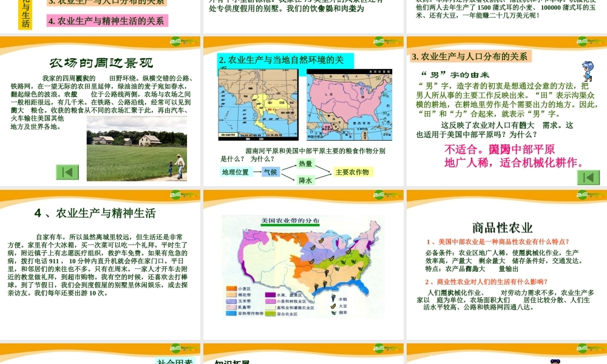Click the partially visible 社会因素 label
The width and height of the screenshot is (607, 364).
tap(175, 362)
